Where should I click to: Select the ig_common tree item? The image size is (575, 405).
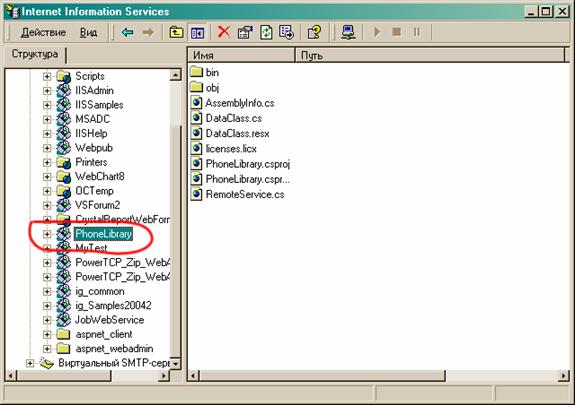tap(100, 291)
